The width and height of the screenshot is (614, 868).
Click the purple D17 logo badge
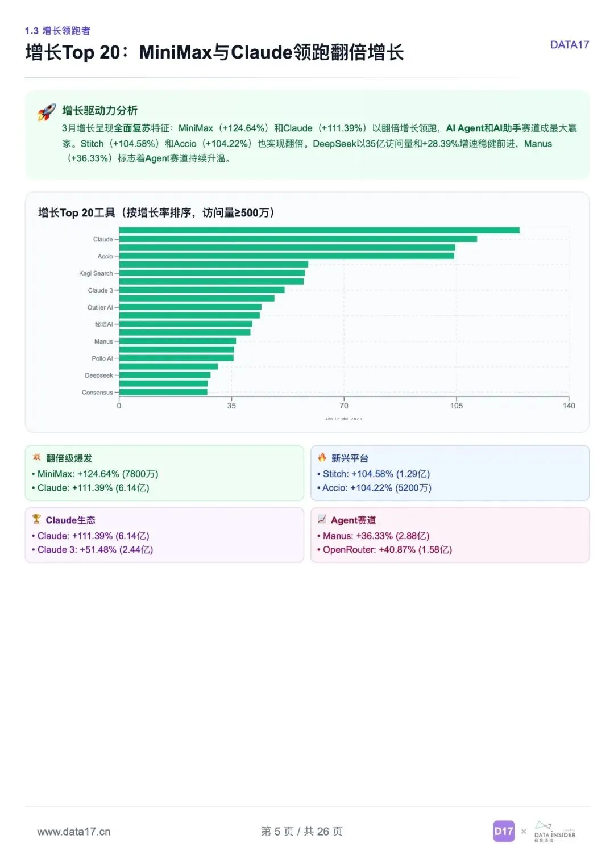pyautogui.click(x=504, y=831)
